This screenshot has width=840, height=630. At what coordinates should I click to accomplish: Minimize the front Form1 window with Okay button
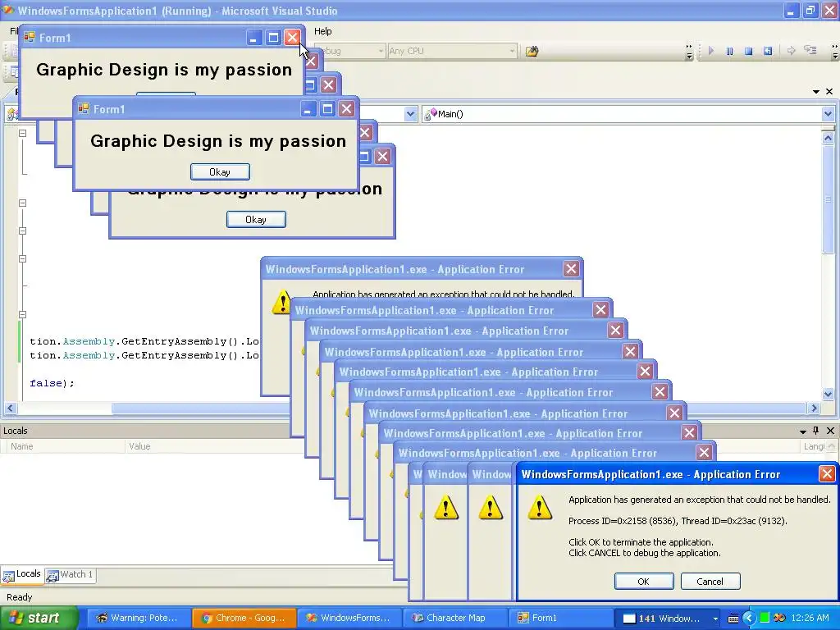(308, 109)
